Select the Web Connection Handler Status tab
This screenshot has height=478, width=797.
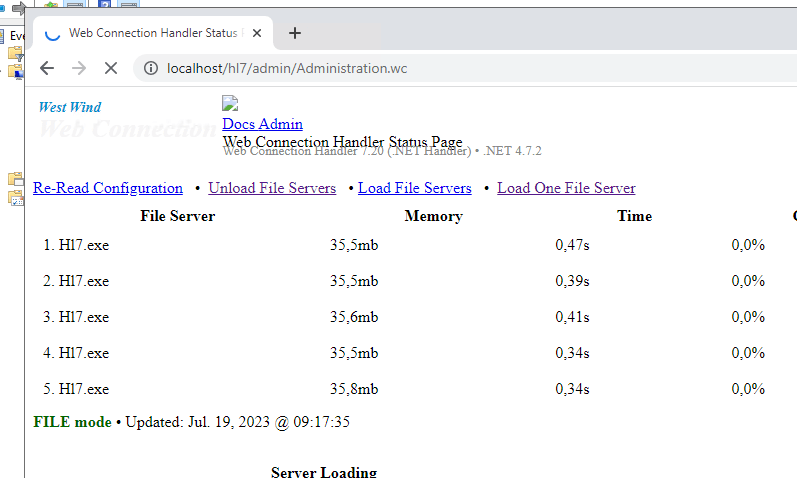(150, 33)
